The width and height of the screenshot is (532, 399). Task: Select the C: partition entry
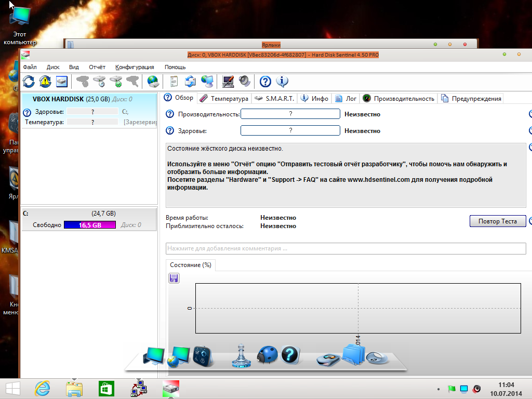point(89,219)
